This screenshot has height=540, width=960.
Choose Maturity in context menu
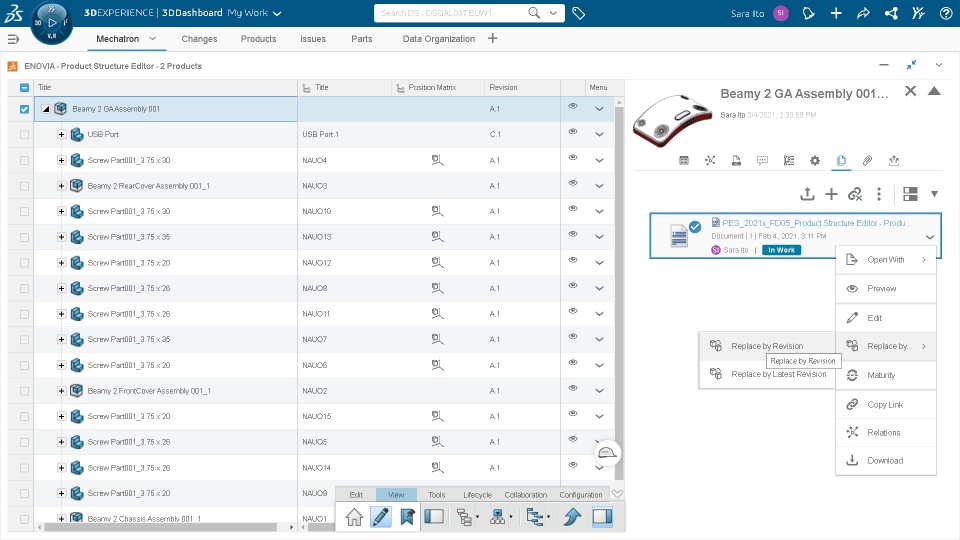885,375
